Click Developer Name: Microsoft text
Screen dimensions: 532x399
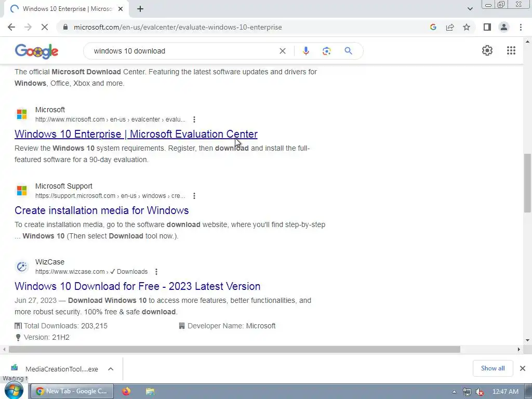[231, 326]
